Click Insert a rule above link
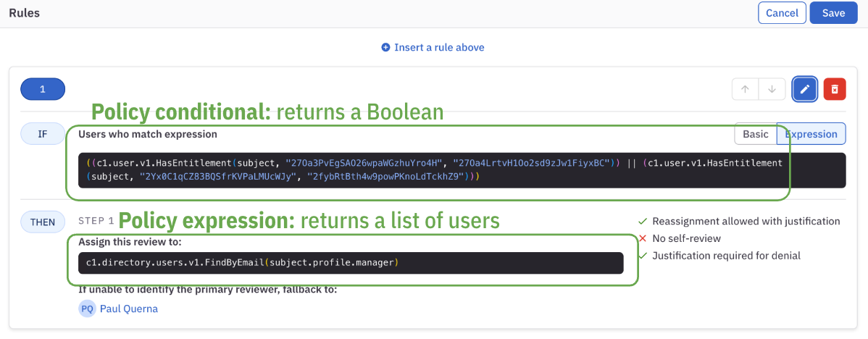Screen dimensions: 868x339 click(439, 48)
